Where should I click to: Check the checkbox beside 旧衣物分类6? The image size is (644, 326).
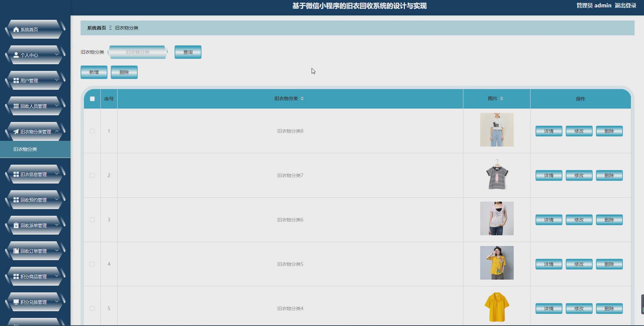click(x=92, y=220)
